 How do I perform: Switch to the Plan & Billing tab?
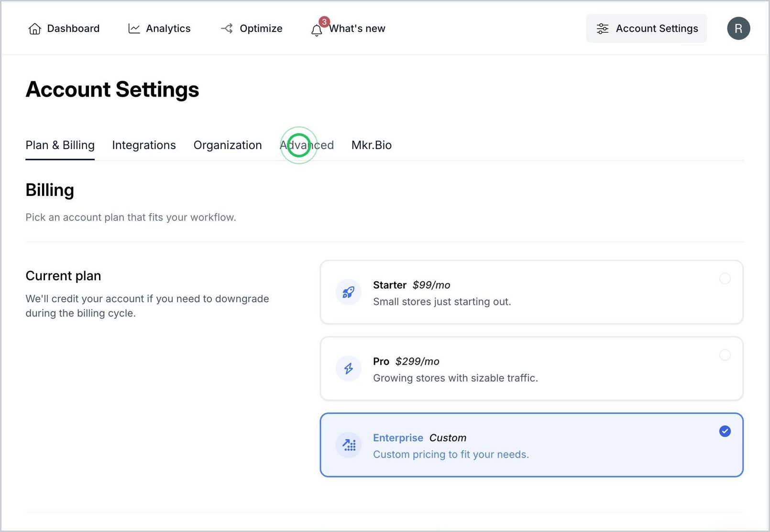60,145
